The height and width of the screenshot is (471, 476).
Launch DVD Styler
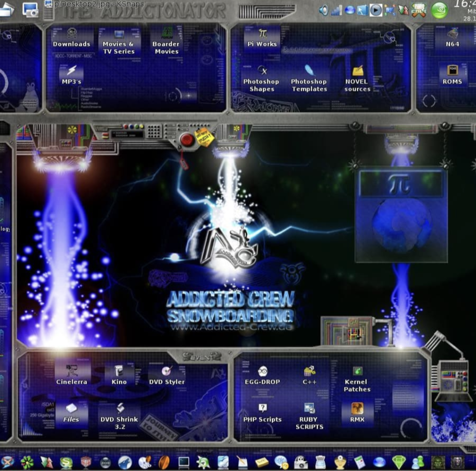click(167, 375)
